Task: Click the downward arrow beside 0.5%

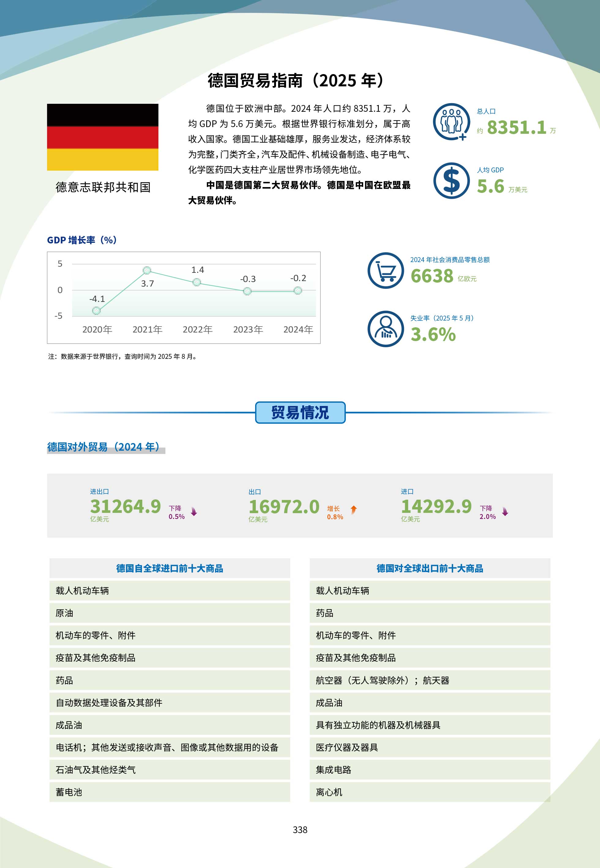Action: [x=194, y=512]
